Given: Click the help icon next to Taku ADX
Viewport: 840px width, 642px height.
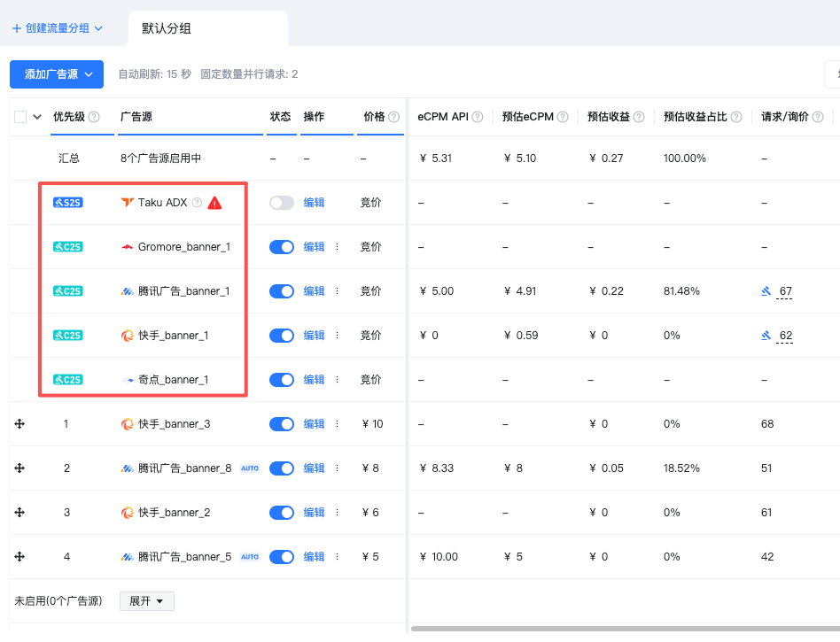Looking at the screenshot, I should point(197,203).
